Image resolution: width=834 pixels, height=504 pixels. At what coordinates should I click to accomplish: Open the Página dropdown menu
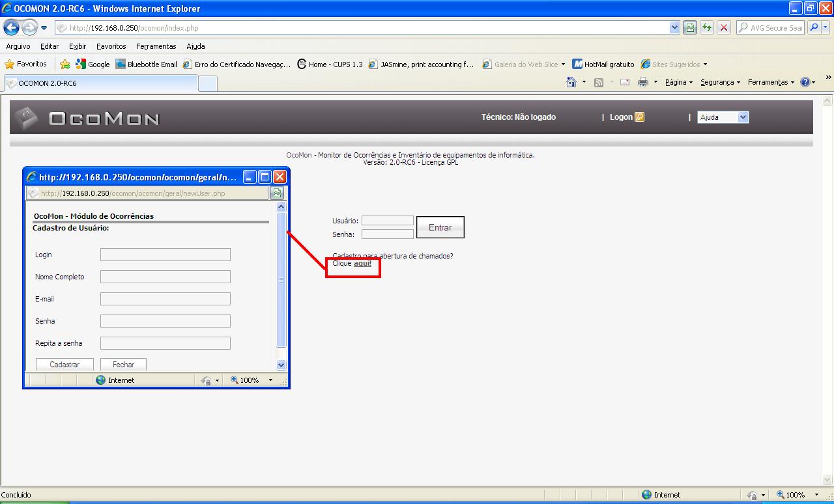pos(679,82)
